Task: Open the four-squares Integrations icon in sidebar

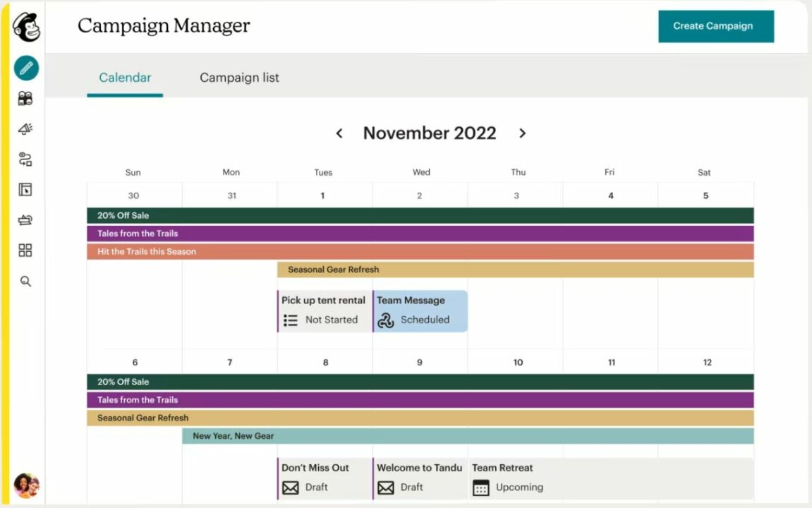Action: pos(25,250)
